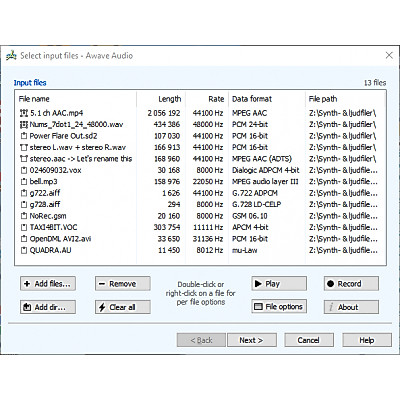This screenshot has width=400, height=400.
Task: Clear all input files
Action: point(123,307)
